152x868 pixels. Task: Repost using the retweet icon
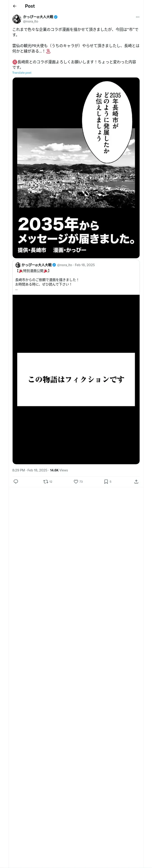48,482
